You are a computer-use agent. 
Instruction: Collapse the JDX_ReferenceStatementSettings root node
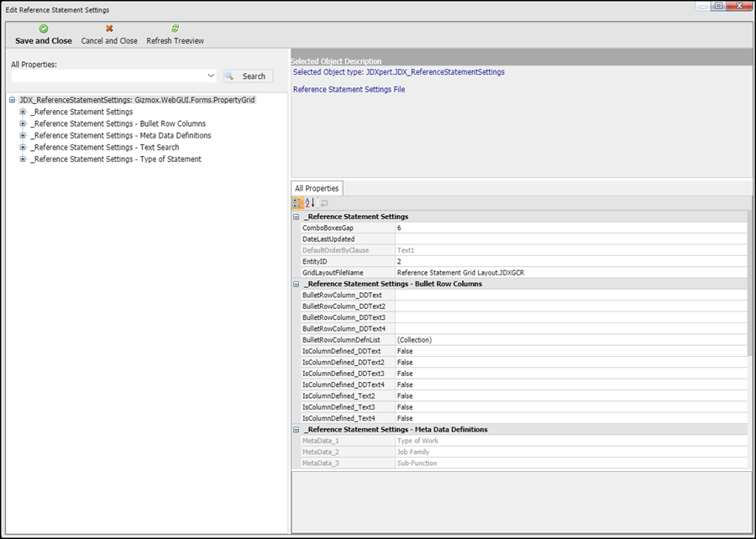[13, 100]
